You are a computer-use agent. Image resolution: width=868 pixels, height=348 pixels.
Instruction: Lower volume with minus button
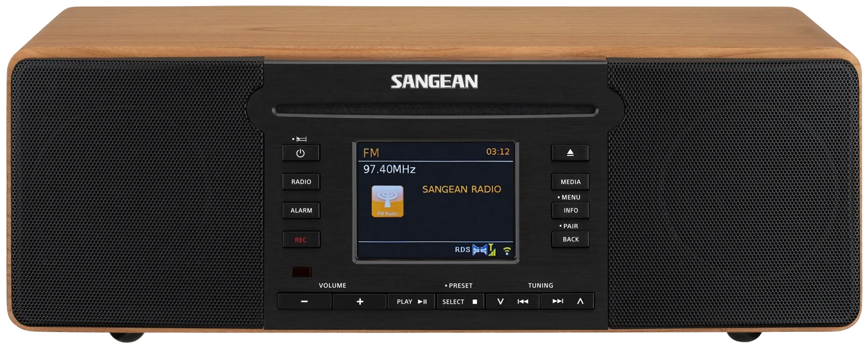pyautogui.click(x=304, y=301)
